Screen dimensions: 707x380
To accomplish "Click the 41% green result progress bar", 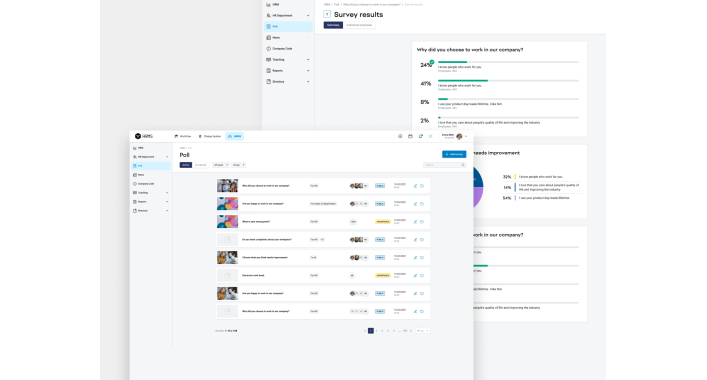I will click(463, 80).
